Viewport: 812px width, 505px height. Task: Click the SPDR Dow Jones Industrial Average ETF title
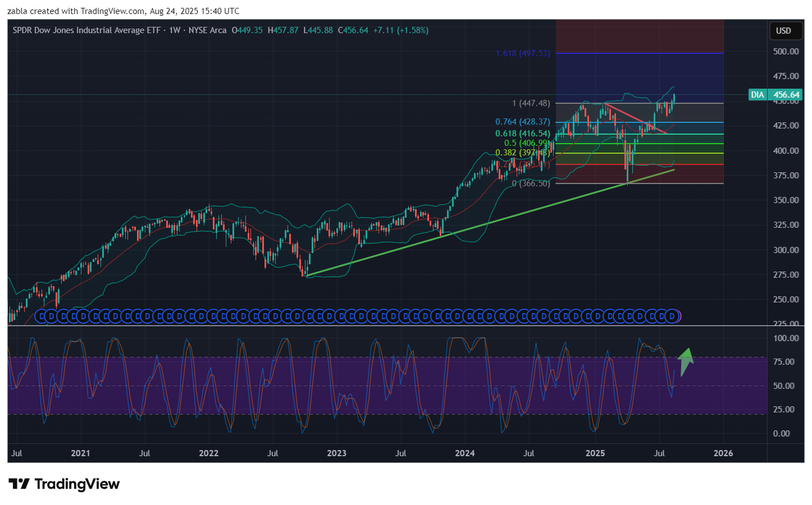[x=86, y=30]
